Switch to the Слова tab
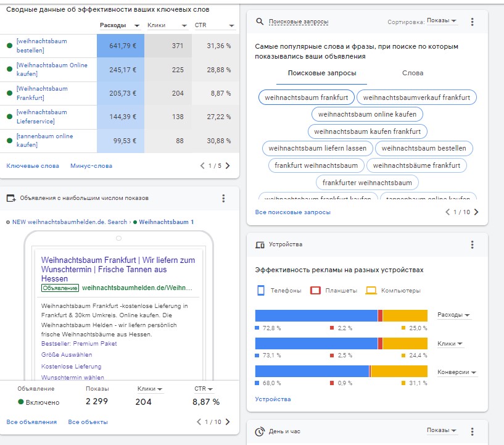 click(x=413, y=73)
